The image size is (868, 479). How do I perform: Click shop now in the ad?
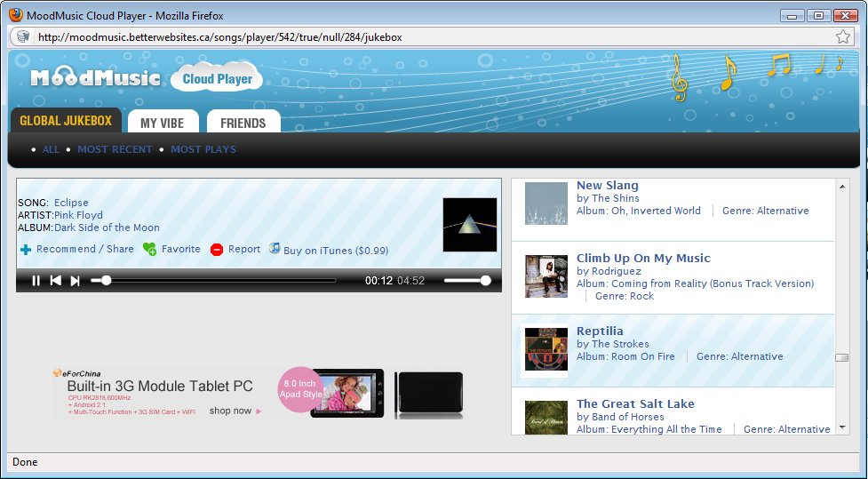[x=235, y=411]
